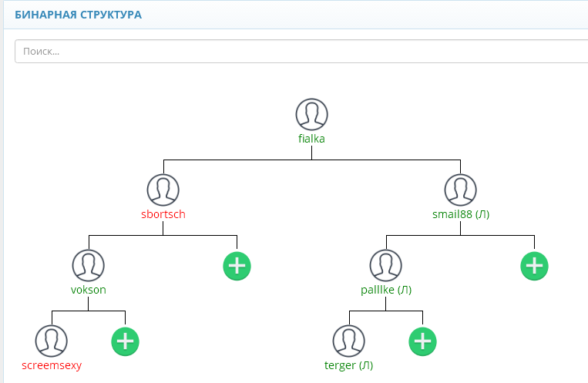588x383 pixels.
Task: Click the fialka username label
Action: coord(311,139)
